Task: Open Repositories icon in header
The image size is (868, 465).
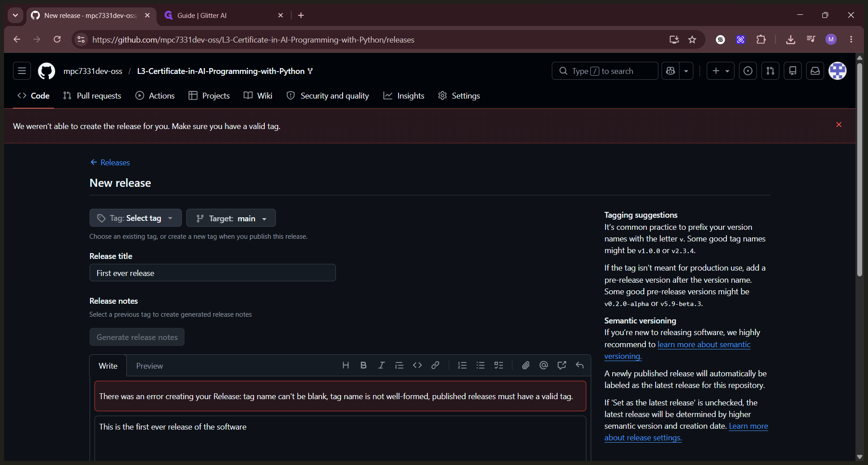Action: point(792,71)
